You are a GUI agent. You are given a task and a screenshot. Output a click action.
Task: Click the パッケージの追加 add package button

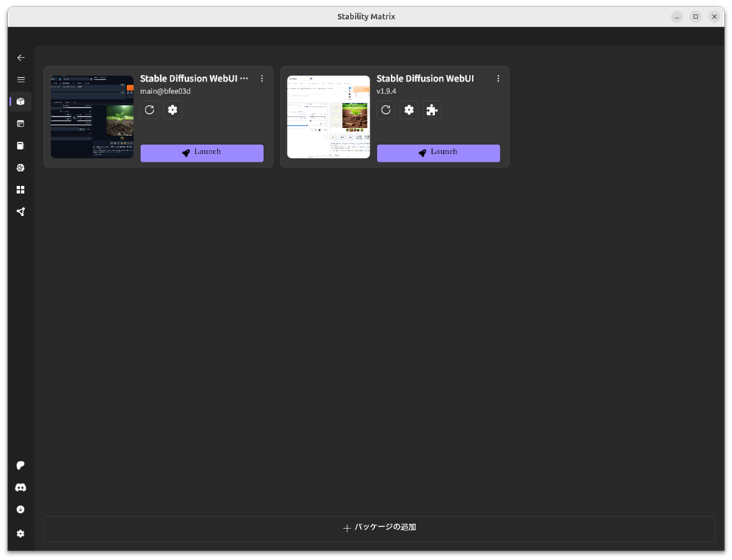[379, 528]
